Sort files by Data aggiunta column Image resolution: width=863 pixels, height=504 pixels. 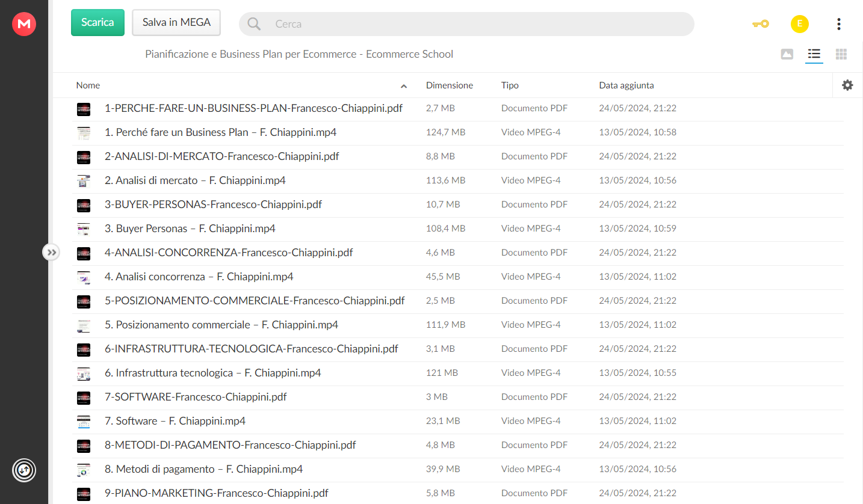626,85
